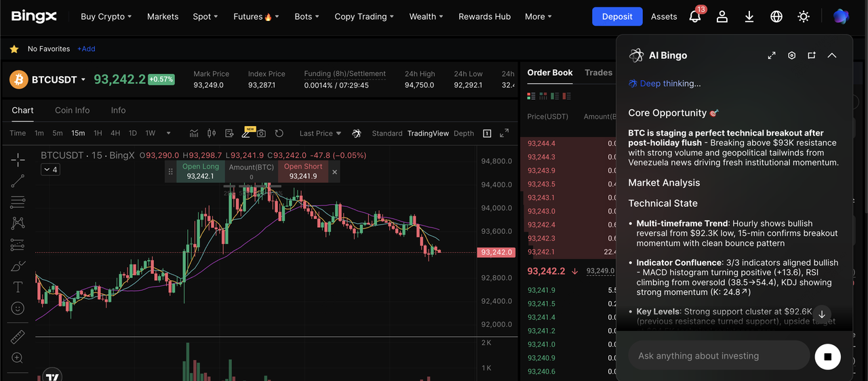Expand the BTCUSDT pair selector dropdown
This screenshot has width=868, height=381.
(83, 80)
